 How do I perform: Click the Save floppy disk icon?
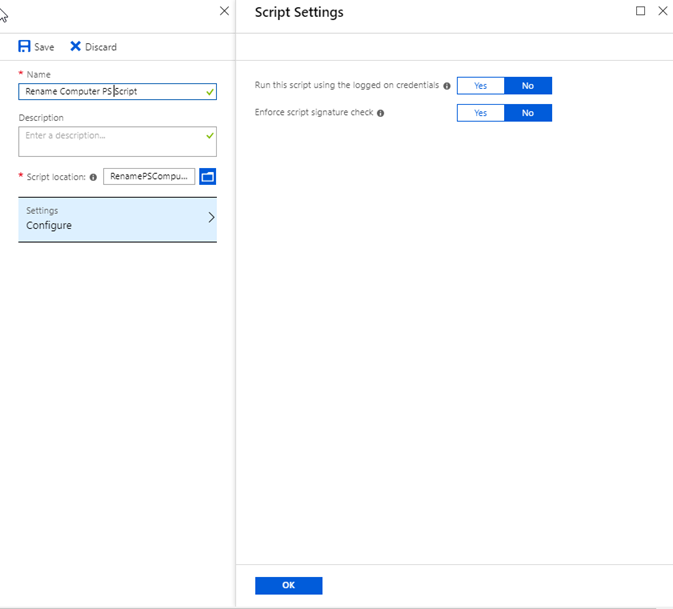tap(24, 46)
